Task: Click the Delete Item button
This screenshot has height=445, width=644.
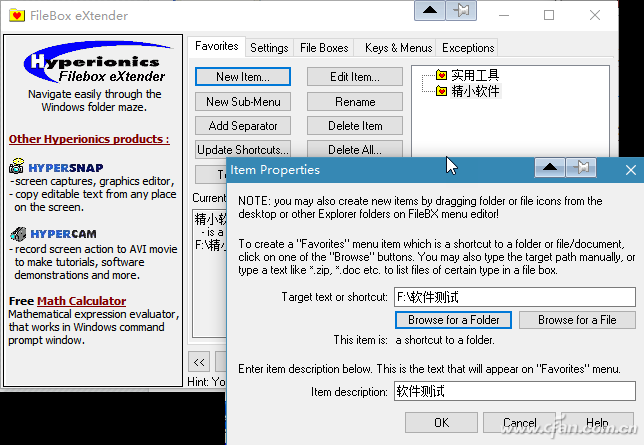Action: (x=355, y=126)
